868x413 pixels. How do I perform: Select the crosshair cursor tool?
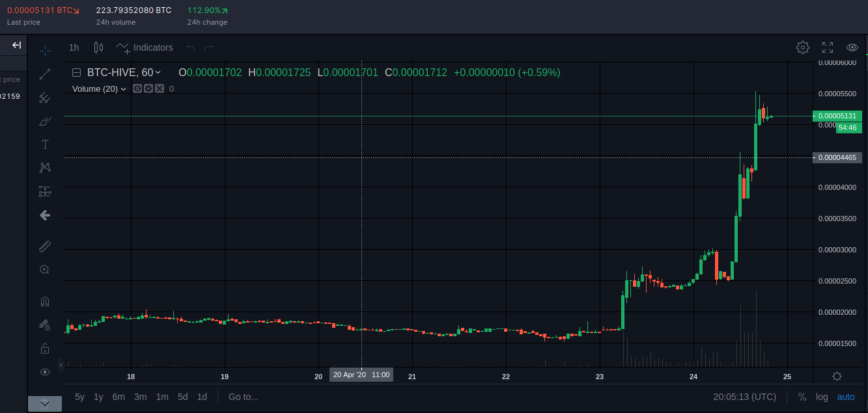click(x=45, y=50)
